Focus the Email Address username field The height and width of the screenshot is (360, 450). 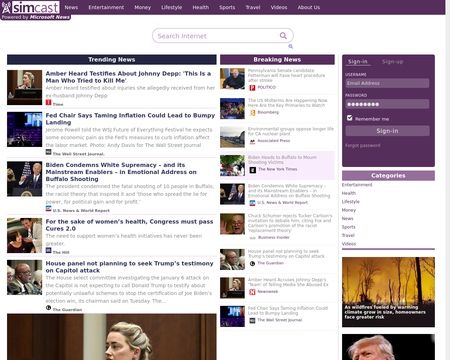click(387, 83)
